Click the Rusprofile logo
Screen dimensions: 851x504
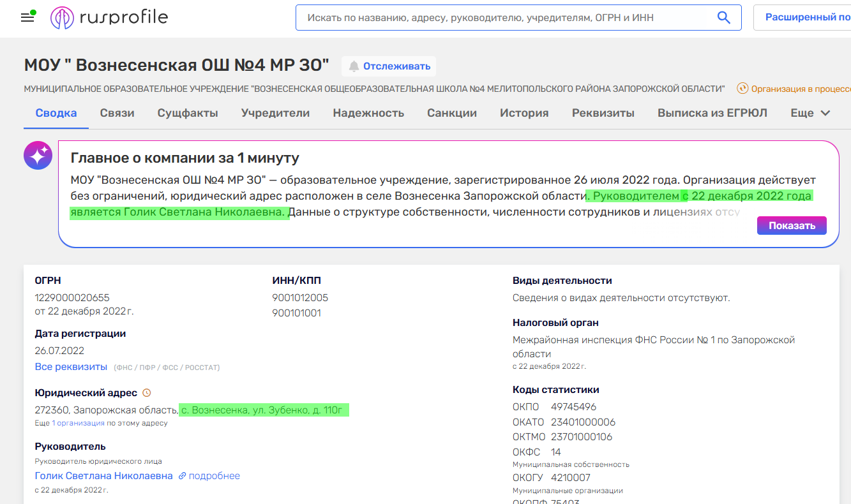(109, 17)
